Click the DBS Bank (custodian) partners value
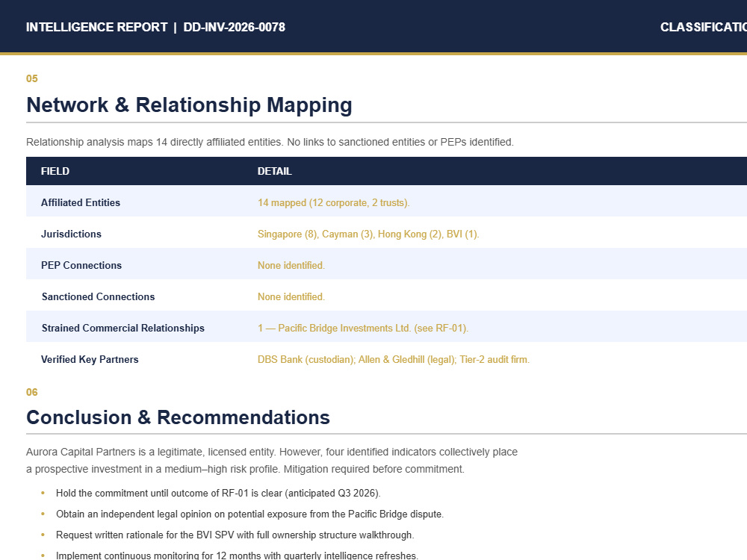 pos(394,360)
